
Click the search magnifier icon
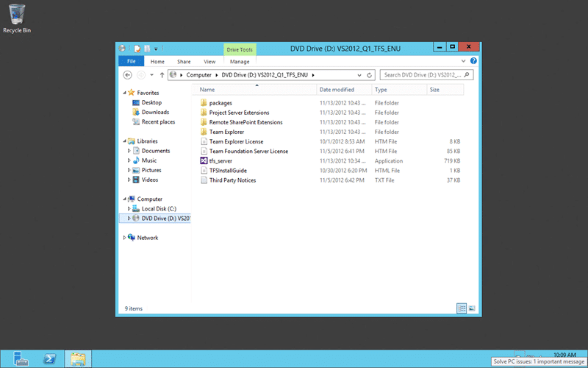click(x=467, y=75)
